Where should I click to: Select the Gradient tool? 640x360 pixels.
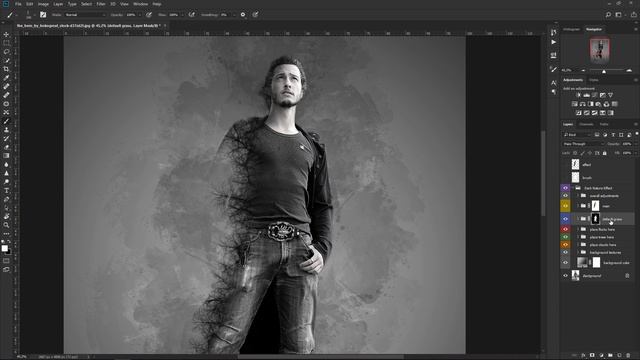(6, 156)
